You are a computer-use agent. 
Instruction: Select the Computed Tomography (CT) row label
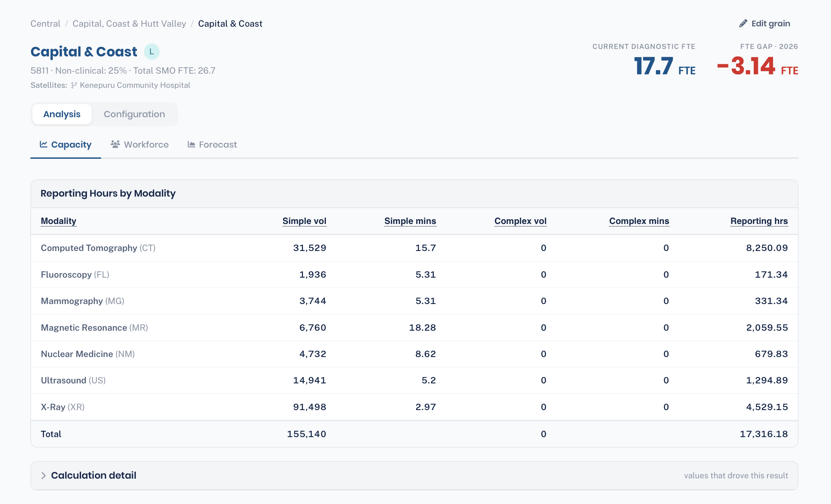coord(98,248)
